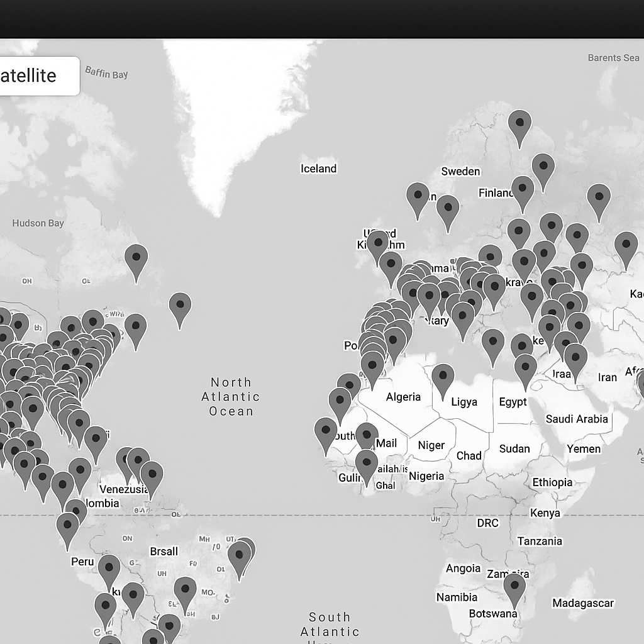
Task: Open the pin on the Venezuela label
Action: tap(152, 477)
